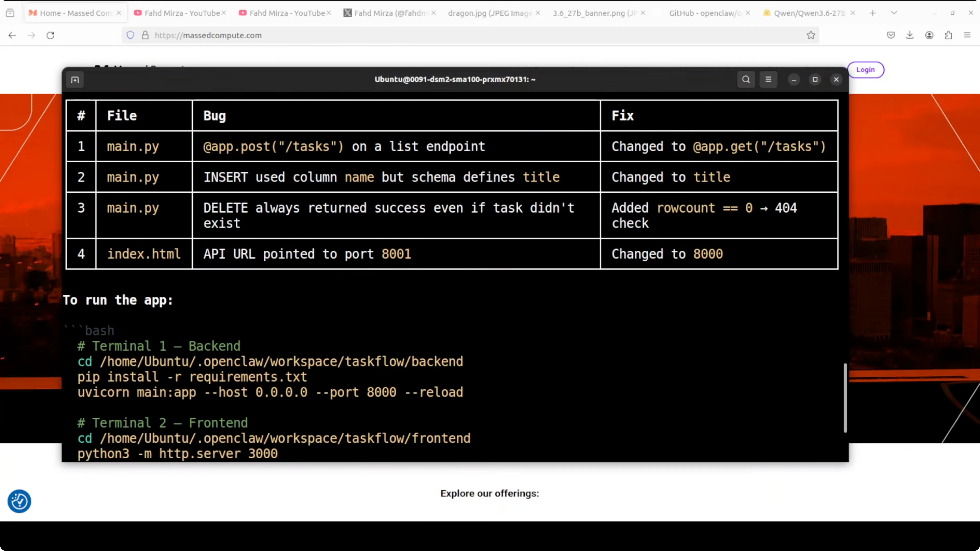Click the terminal search magnifier icon
The height and width of the screenshot is (551, 980).
click(746, 80)
